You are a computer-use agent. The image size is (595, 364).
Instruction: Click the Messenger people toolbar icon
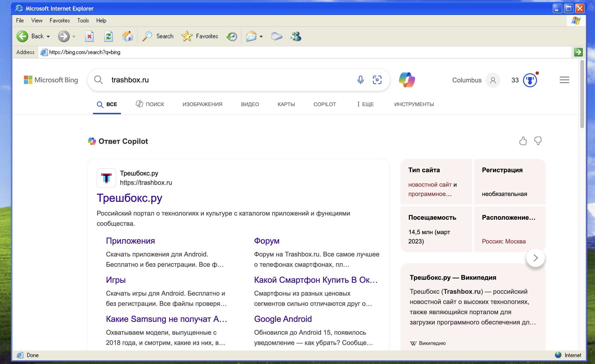pyautogui.click(x=296, y=37)
